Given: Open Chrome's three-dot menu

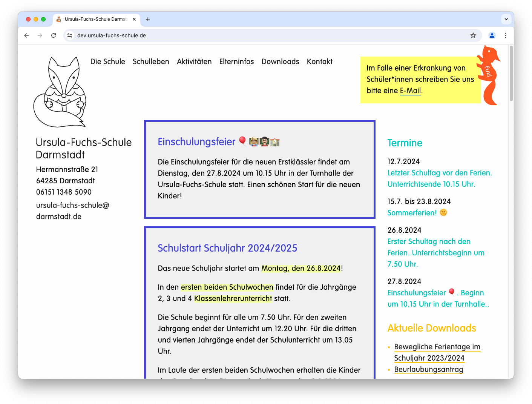Looking at the screenshot, I should tap(506, 35).
